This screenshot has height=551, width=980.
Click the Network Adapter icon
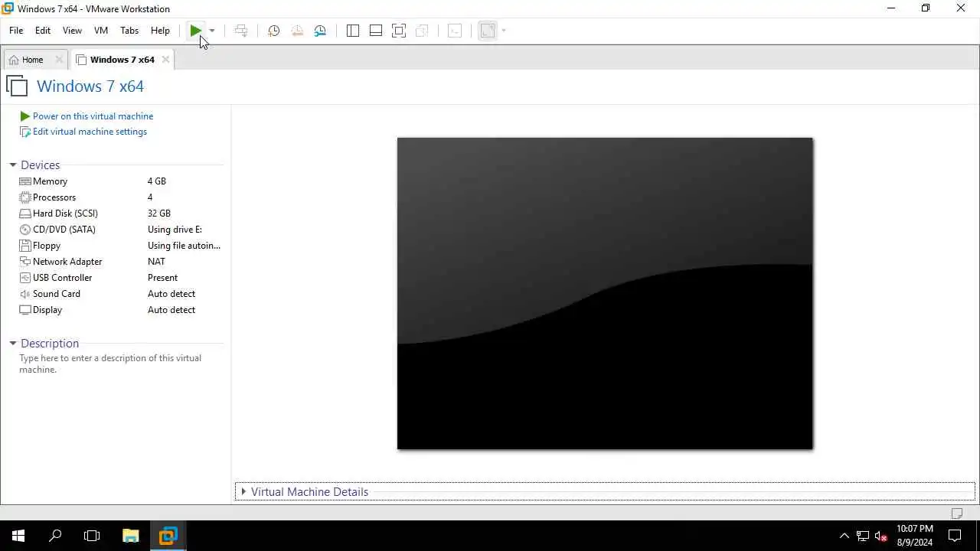pyautogui.click(x=25, y=262)
